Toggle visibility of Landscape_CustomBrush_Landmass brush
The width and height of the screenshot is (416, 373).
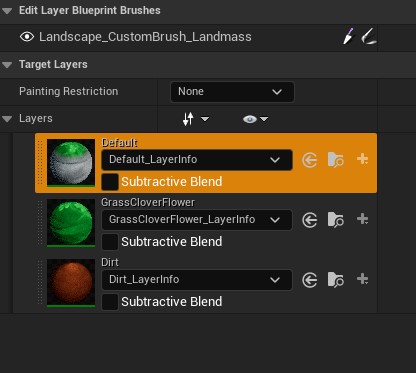tap(27, 37)
